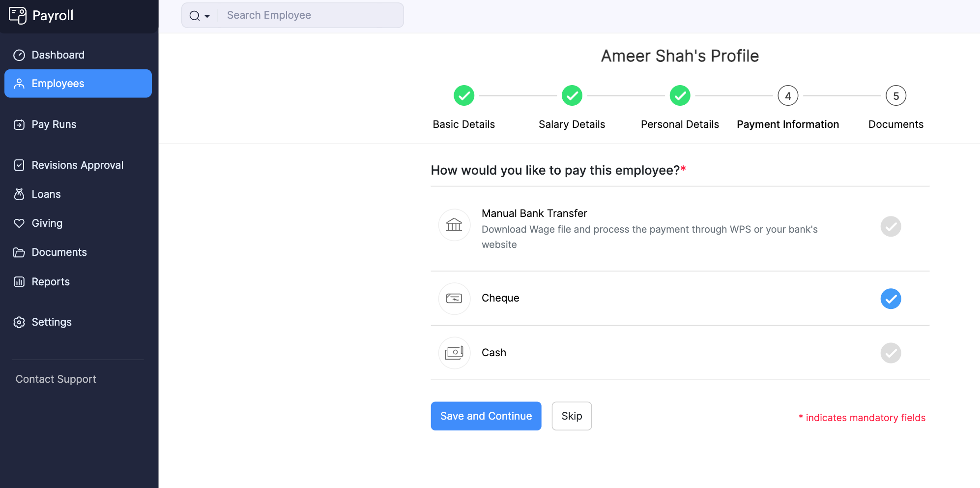980x488 pixels.
Task: Skip the Payment Information step
Action: tap(571, 416)
